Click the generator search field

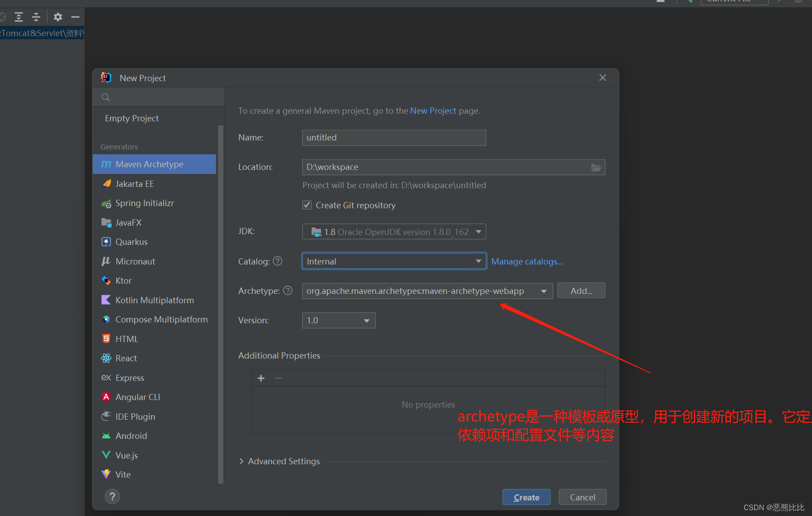(158, 97)
